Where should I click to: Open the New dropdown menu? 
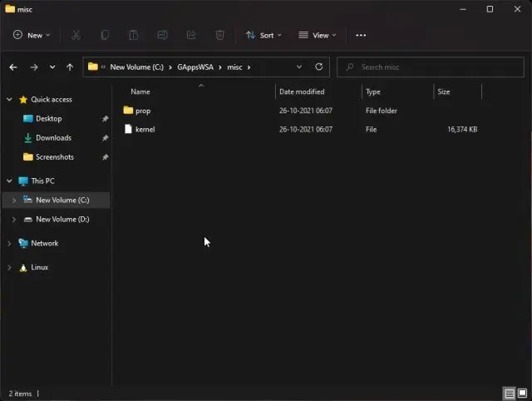pos(32,35)
